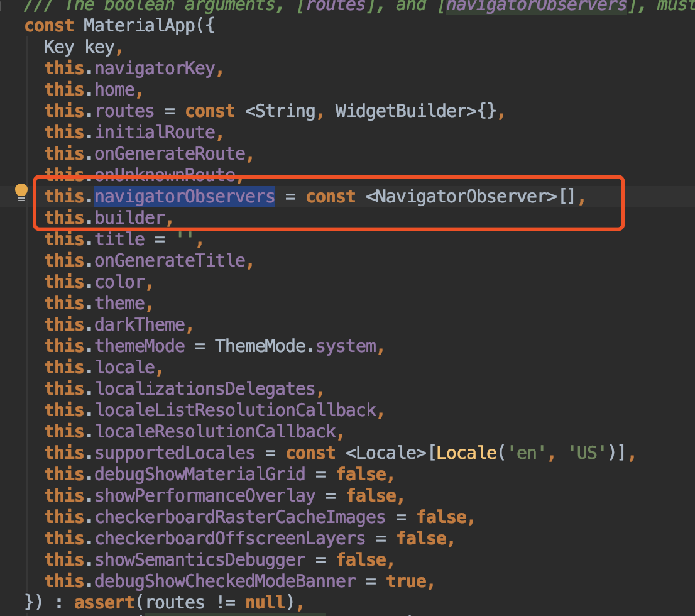Screen dimensions: 695x616
Task: Click 'checkerboardRasterCacheImages' field name
Action: (240, 517)
